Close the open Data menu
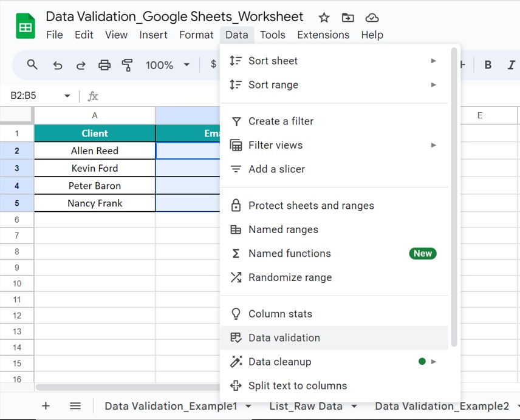Screen dimensions: 520x420 coord(237,35)
